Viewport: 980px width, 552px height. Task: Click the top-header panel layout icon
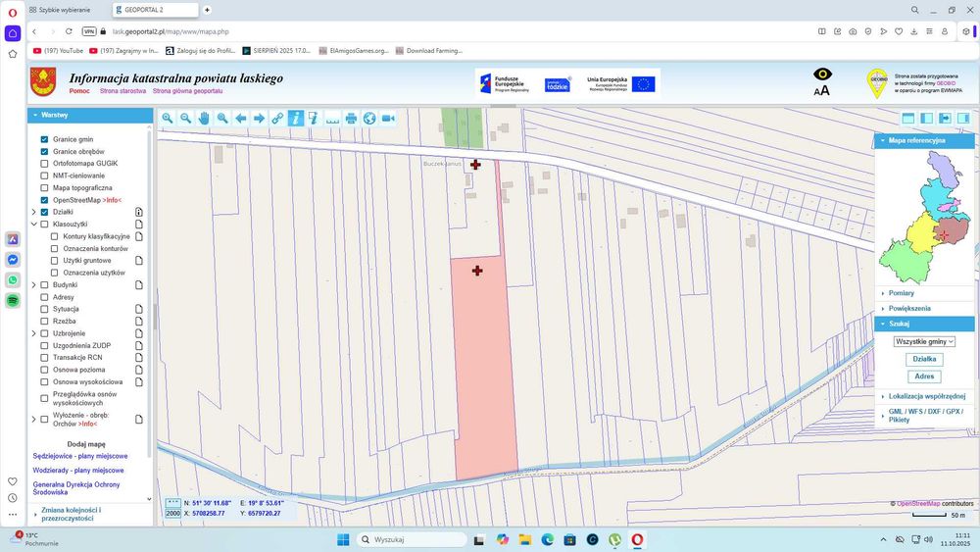click(x=908, y=119)
